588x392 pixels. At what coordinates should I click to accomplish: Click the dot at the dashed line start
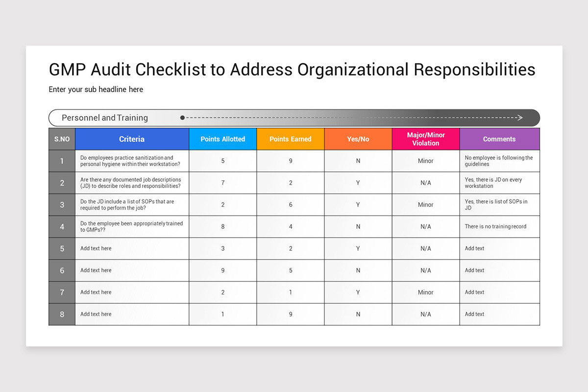click(x=182, y=118)
